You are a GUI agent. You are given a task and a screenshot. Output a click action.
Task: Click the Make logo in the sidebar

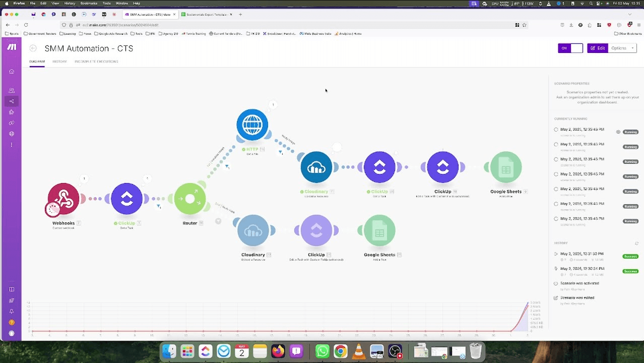point(12,47)
